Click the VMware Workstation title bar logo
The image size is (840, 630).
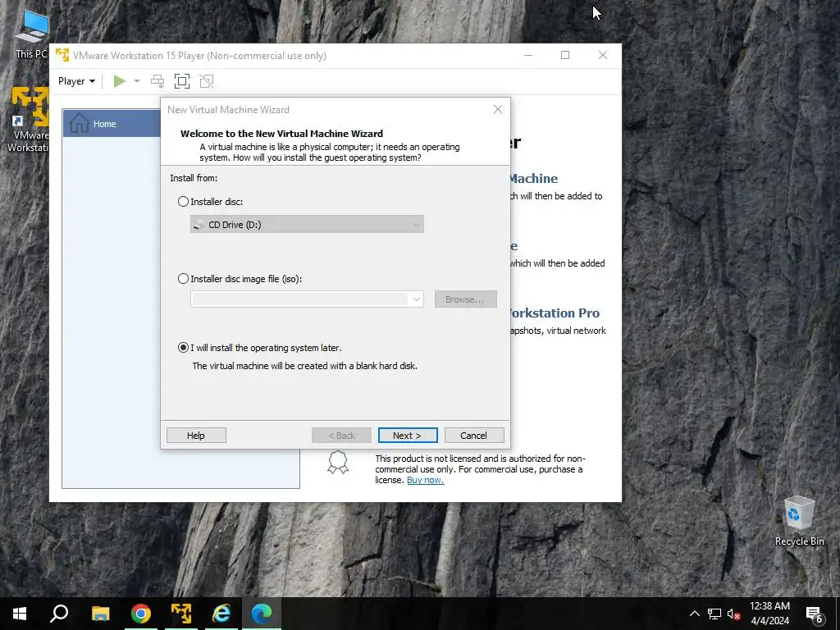[62, 55]
